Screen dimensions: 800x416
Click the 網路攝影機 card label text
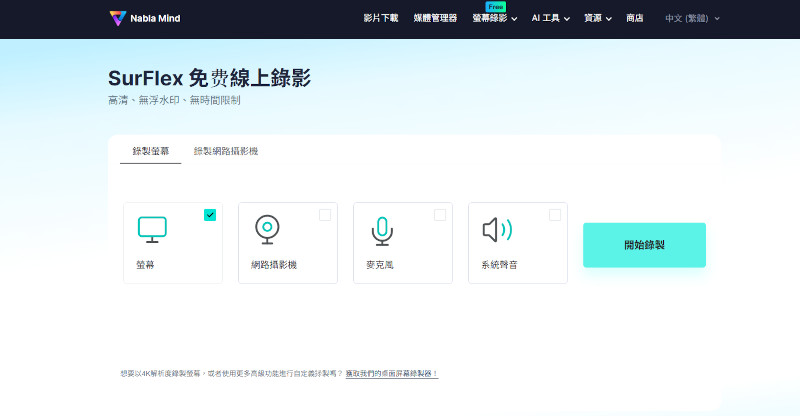(274, 265)
